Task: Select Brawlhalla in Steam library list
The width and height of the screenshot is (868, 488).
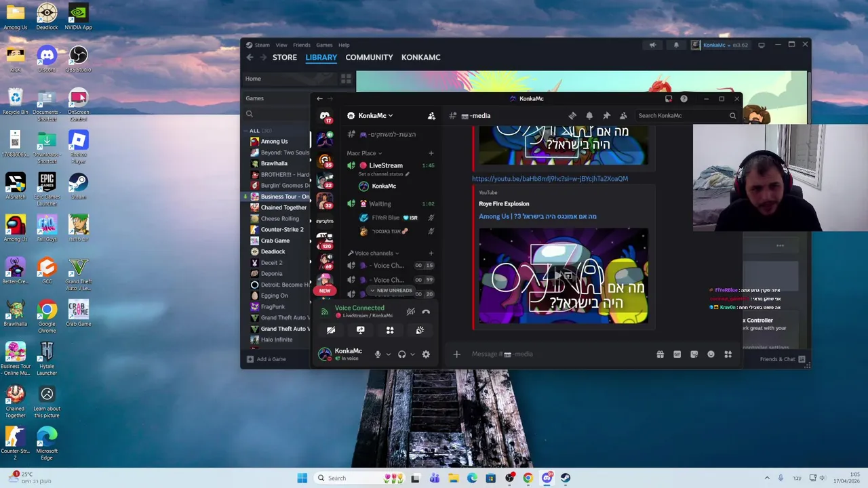Action: coord(274,163)
